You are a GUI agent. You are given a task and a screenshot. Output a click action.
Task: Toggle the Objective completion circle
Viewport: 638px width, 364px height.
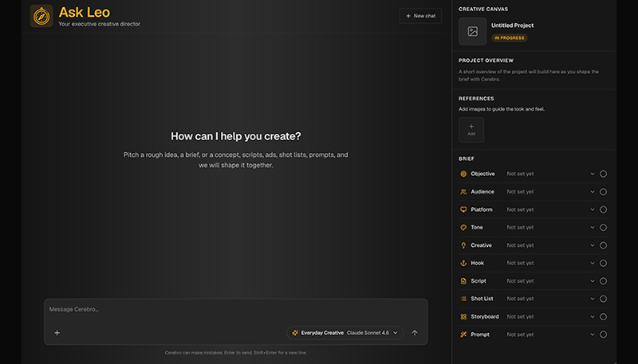603,174
